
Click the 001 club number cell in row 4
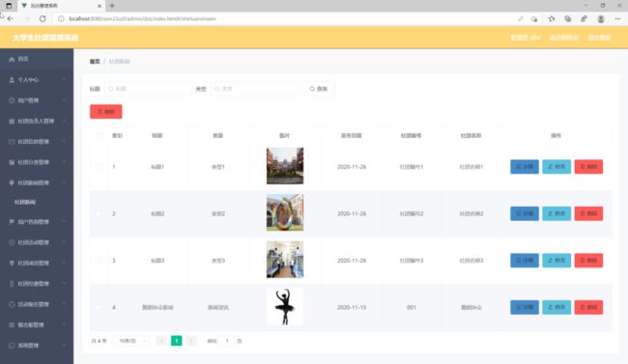click(412, 307)
